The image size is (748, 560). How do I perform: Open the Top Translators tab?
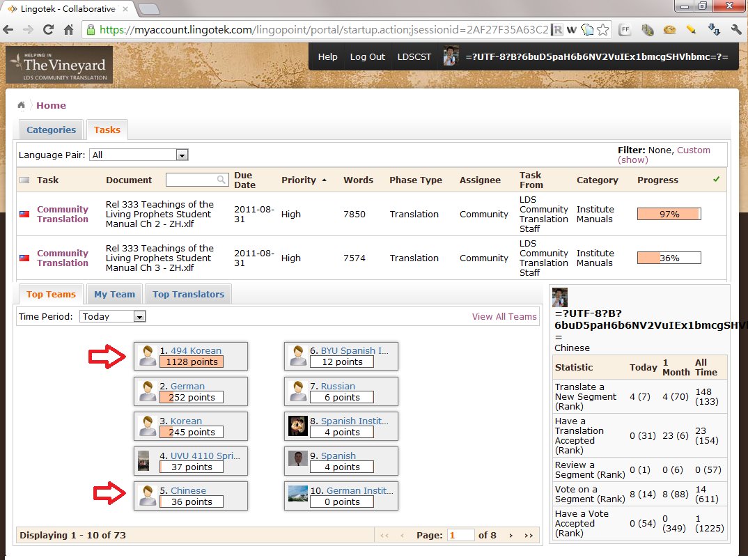(189, 295)
